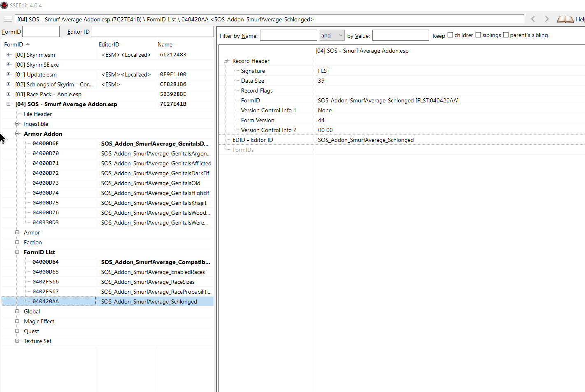Select the GenitalsHighElf record
This screenshot has height=392, width=585.
tap(107, 193)
